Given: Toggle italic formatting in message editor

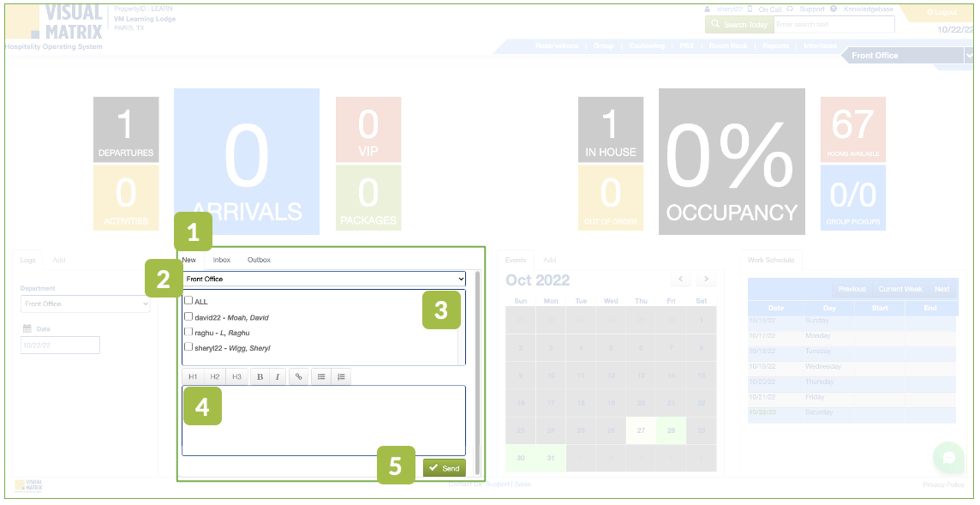Looking at the screenshot, I should click(278, 376).
